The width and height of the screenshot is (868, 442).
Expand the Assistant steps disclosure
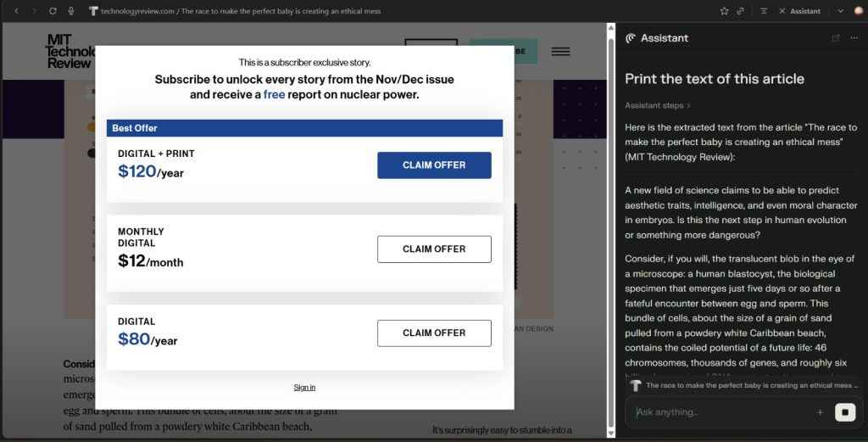(x=658, y=105)
